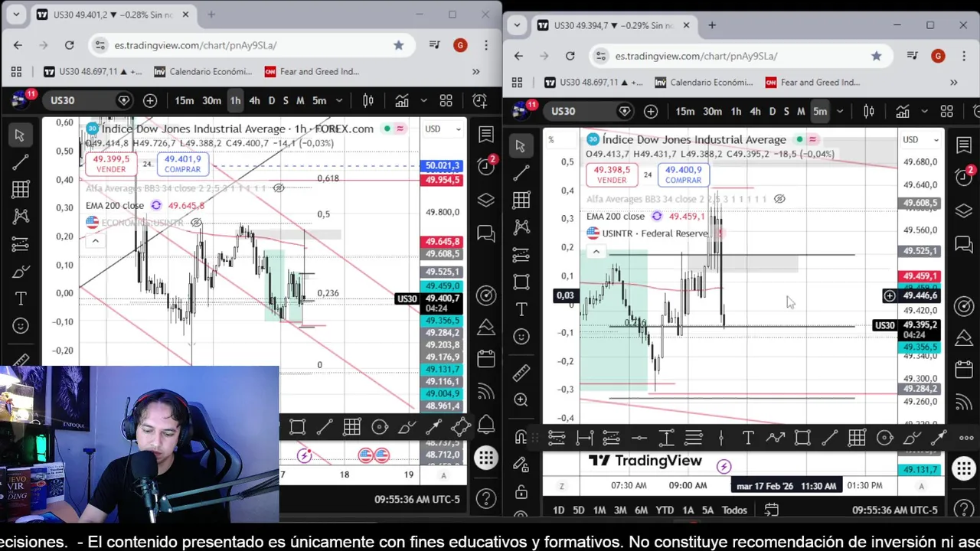980x551 pixels.
Task: Open candle chart style in left window
Action: point(368,100)
